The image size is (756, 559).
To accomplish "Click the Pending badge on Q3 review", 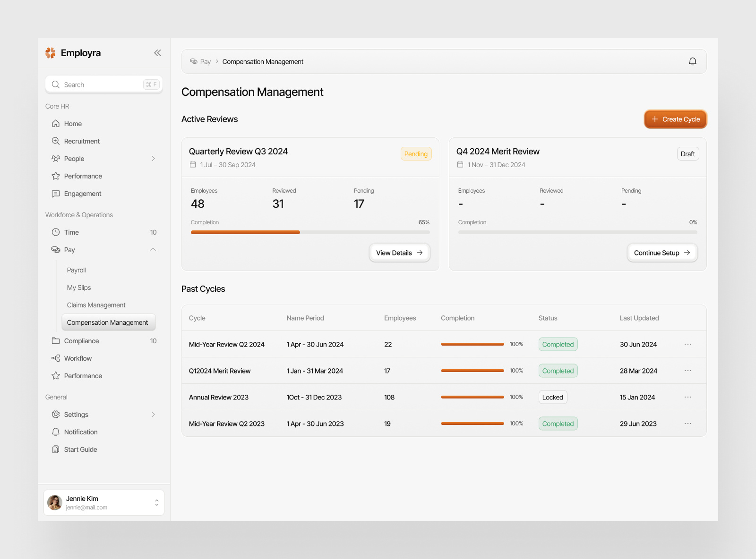I will tap(416, 154).
